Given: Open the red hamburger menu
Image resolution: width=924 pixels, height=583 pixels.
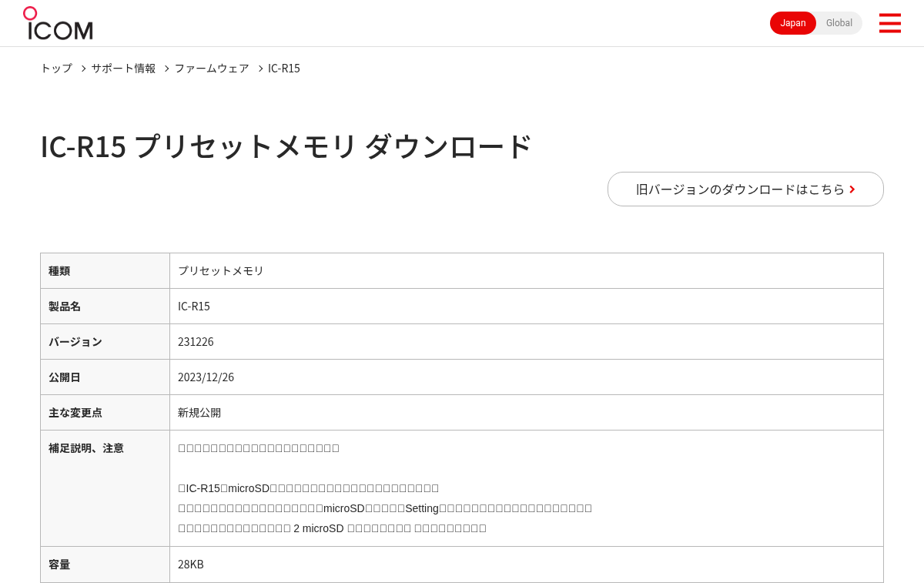Looking at the screenshot, I should (889, 23).
